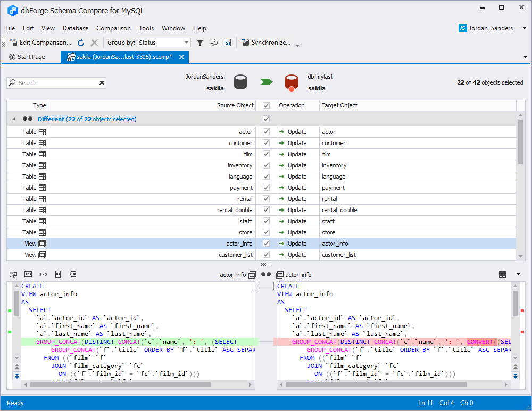
Task: Click the Source Object column header
Action: click(152, 105)
